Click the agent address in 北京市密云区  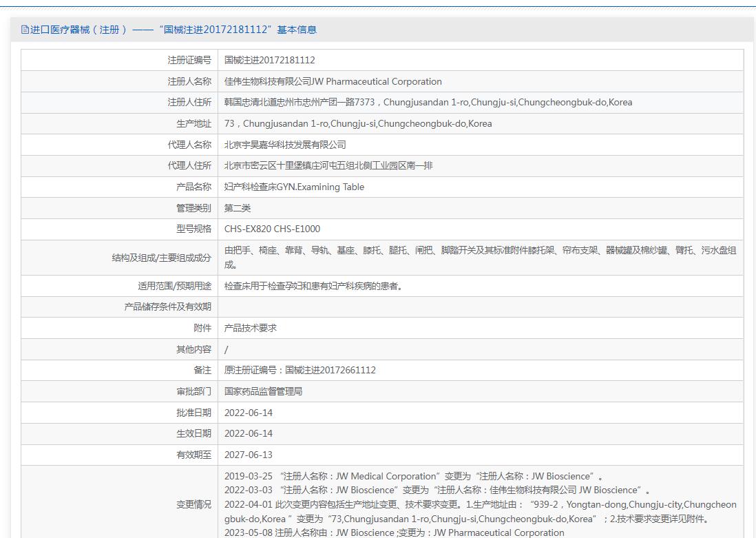click(x=328, y=165)
